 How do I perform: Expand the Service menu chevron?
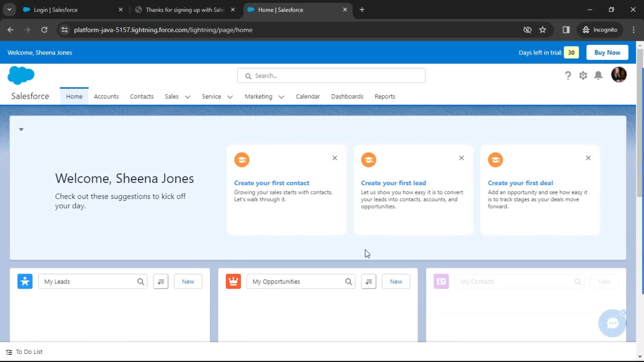coord(230,97)
